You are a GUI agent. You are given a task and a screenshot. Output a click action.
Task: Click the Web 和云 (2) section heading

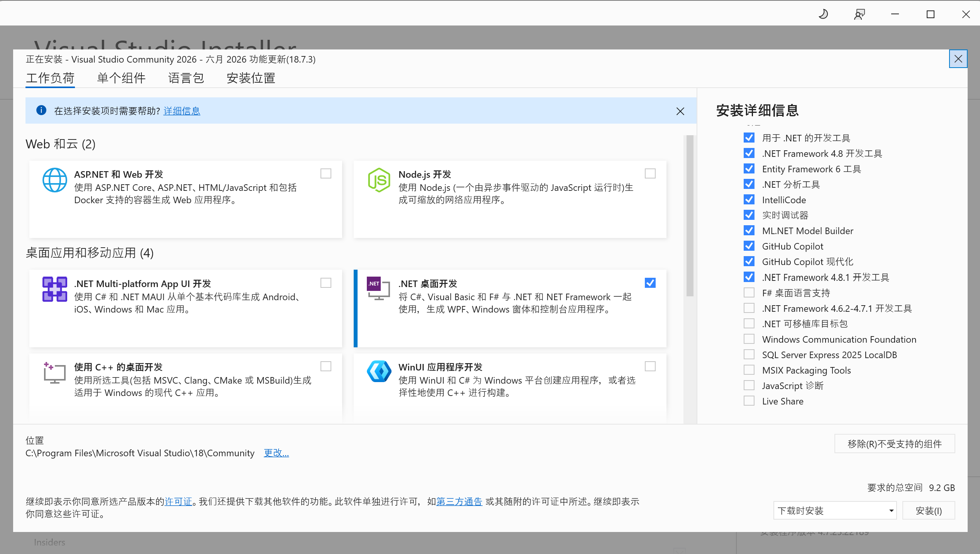coord(61,144)
